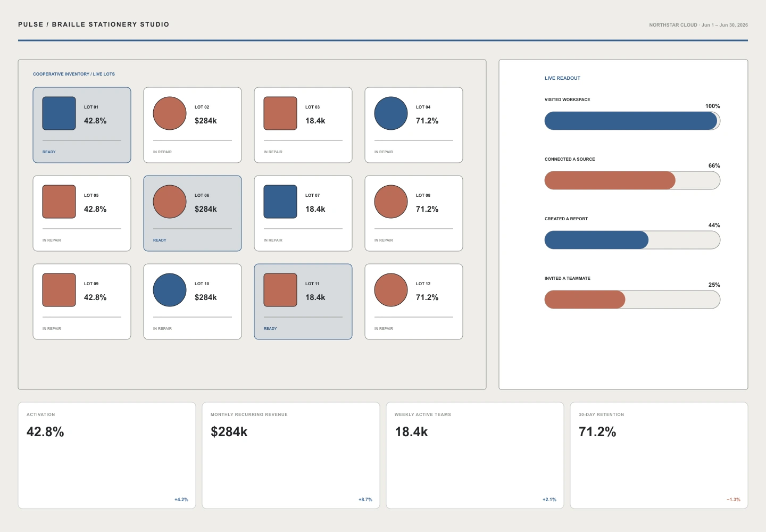
Task: Click the 42.8% value in LOT 05
Action: pos(95,209)
